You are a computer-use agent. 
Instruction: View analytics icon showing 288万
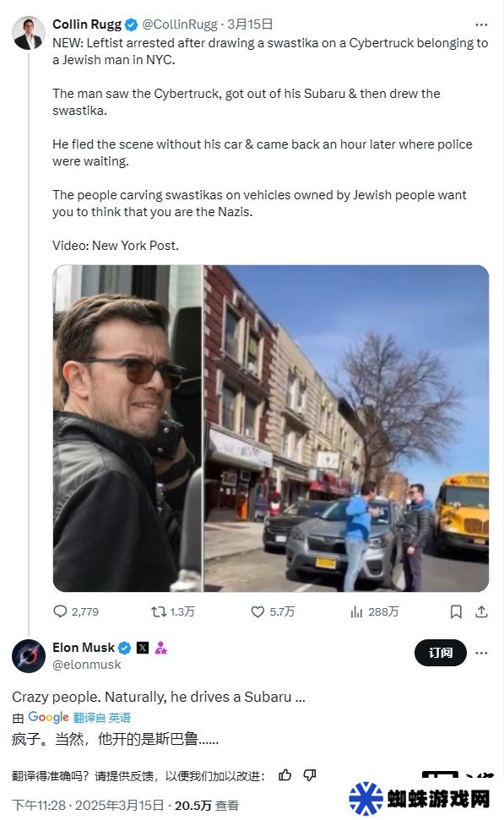tap(356, 611)
